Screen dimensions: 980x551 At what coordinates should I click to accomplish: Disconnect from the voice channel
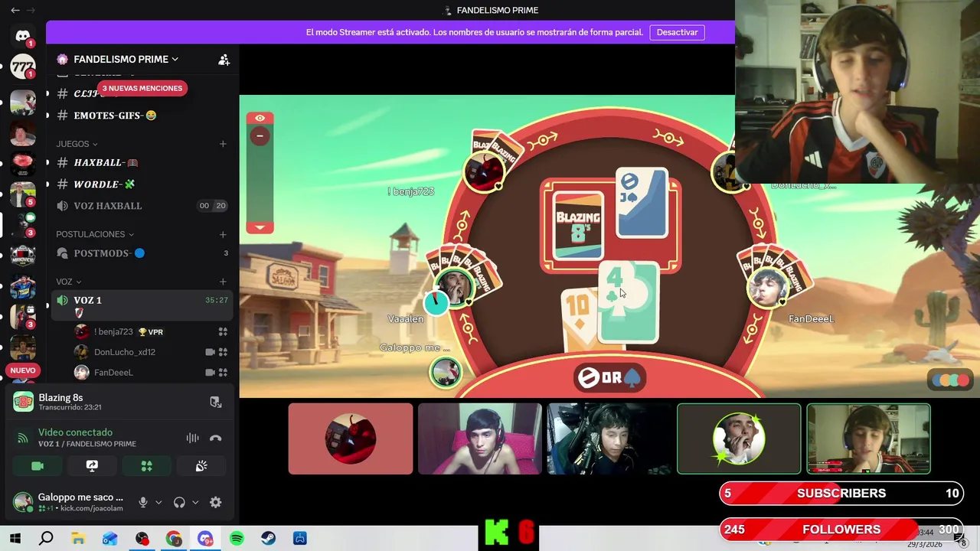[215, 438]
